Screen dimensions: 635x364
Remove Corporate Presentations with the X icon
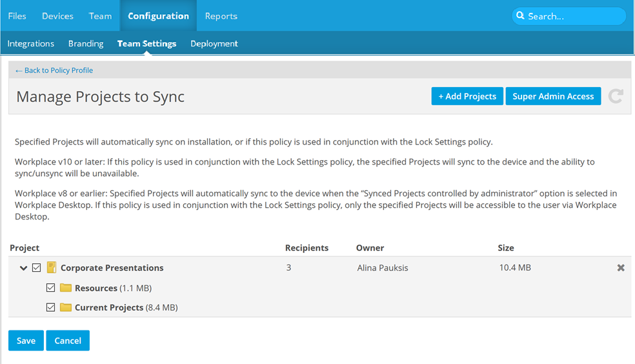pos(621,268)
